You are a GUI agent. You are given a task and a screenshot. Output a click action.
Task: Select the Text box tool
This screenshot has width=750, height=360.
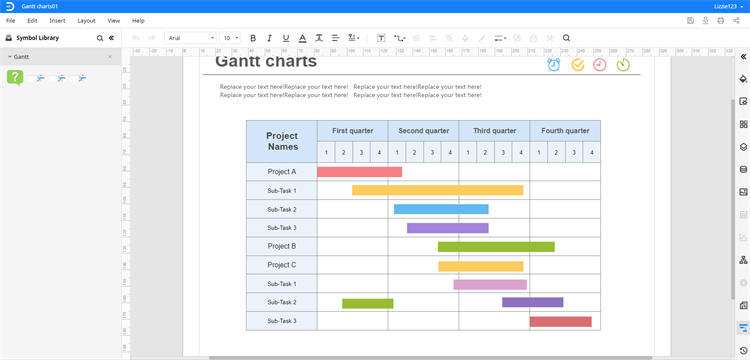[x=381, y=38]
